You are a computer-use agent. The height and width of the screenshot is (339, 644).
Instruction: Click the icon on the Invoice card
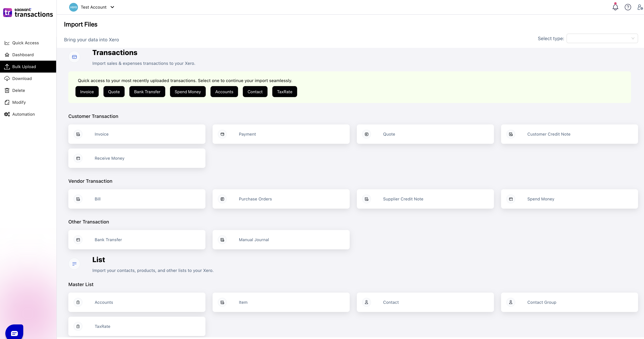[x=78, y=134]
